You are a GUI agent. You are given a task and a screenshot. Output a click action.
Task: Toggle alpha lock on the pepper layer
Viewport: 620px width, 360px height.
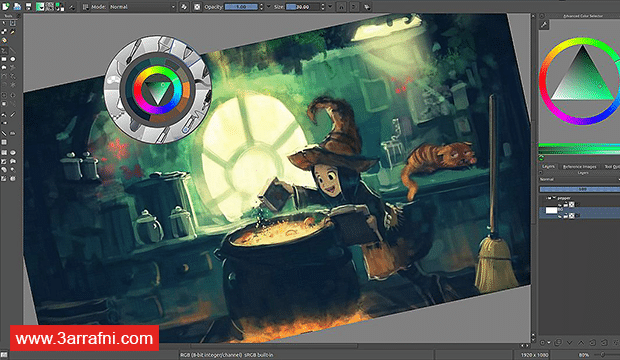click(572, 205)
